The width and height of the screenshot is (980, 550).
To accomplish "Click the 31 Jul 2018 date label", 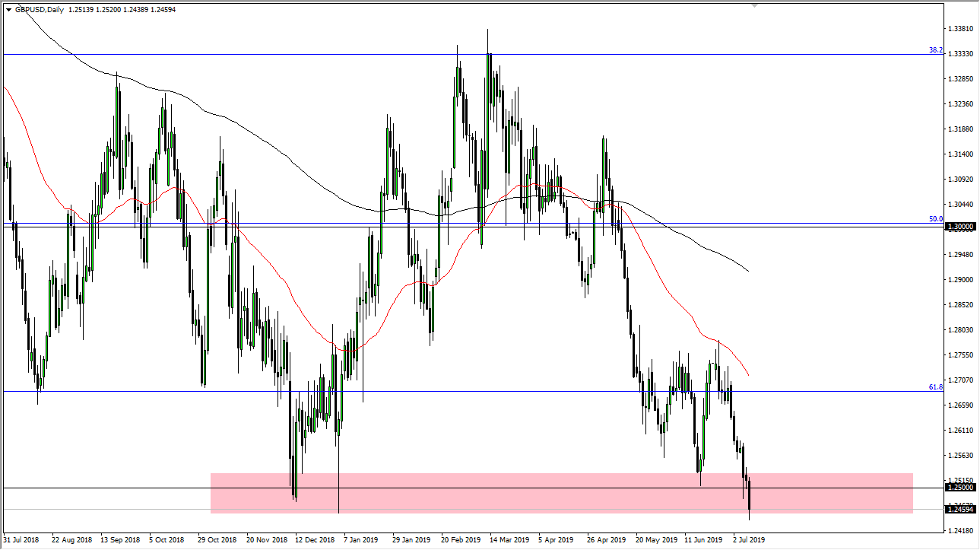I will tap(21, 539).
